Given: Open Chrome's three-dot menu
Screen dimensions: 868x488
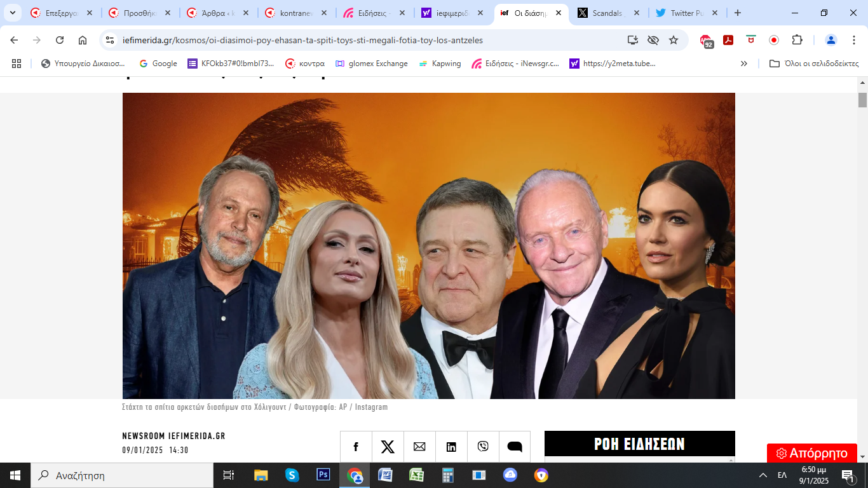Looking at the screenshot, I should [x=853, y=40].
